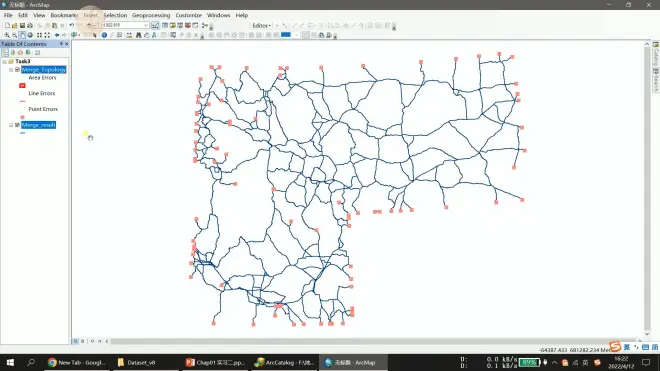Screen dimensions: 660x371
Task: Open the Editor Toolbar icon
Action: [x=155, y=25]
